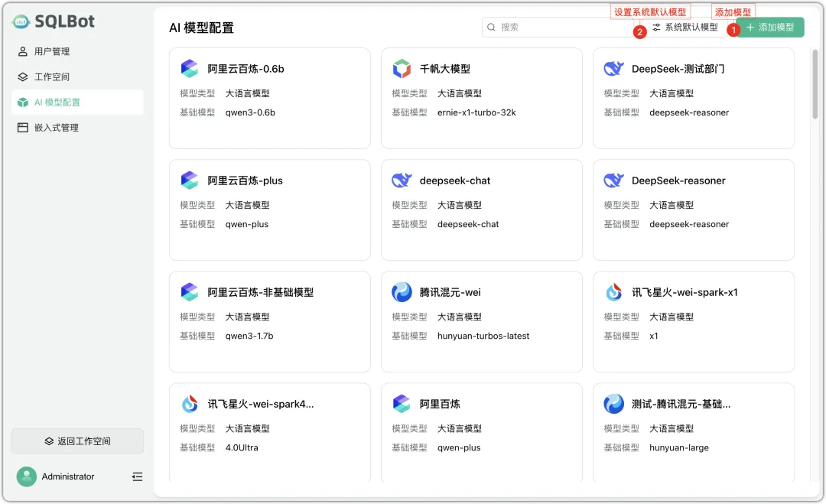Click qwen-plus value in 阿里云百炼-plus card

(x=247, y=224)
